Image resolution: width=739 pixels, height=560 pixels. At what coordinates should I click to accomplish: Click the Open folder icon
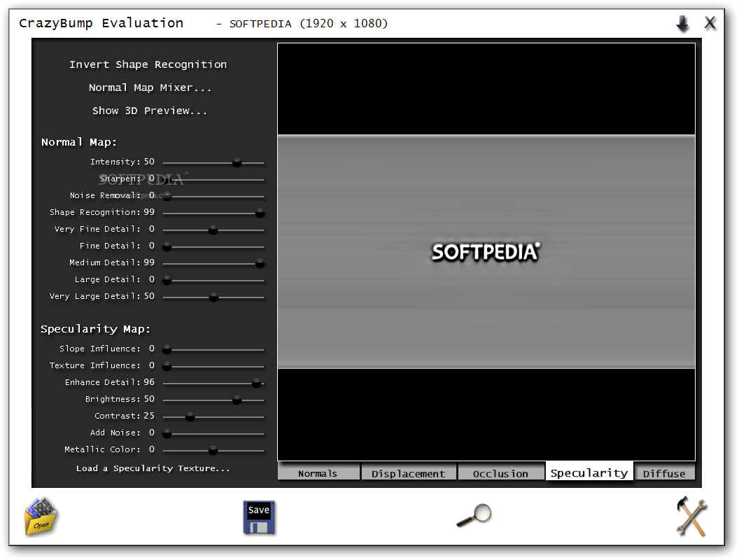[41, 516]
